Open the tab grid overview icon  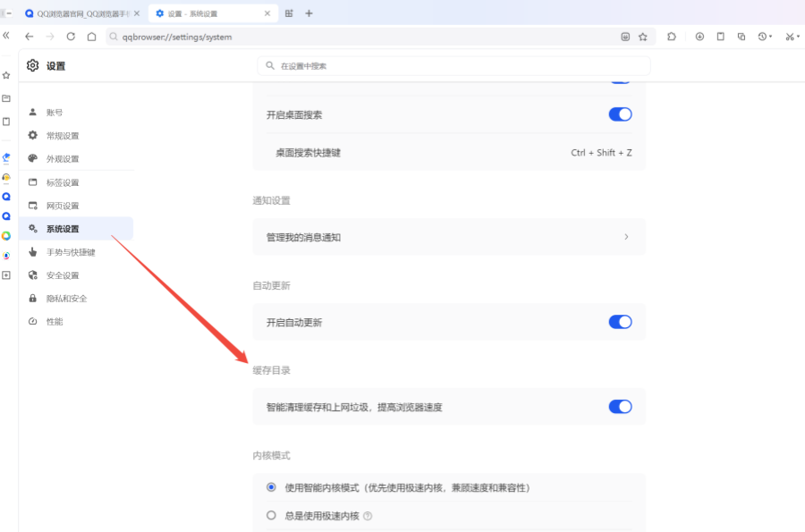pyautogui.click(x=289, y=13)
